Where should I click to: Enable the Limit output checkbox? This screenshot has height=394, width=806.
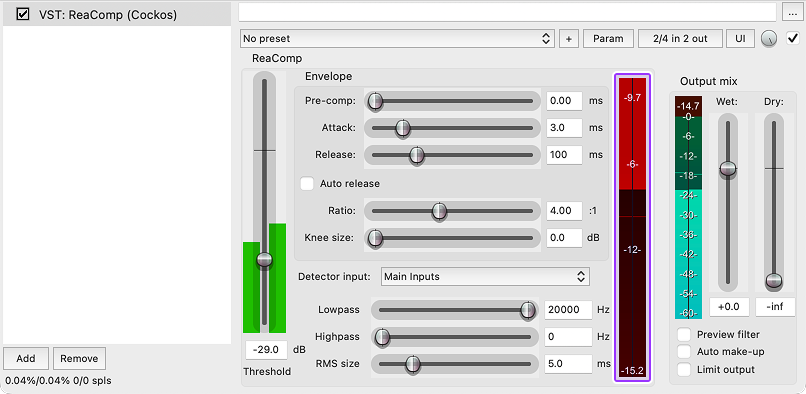point(684,369)
